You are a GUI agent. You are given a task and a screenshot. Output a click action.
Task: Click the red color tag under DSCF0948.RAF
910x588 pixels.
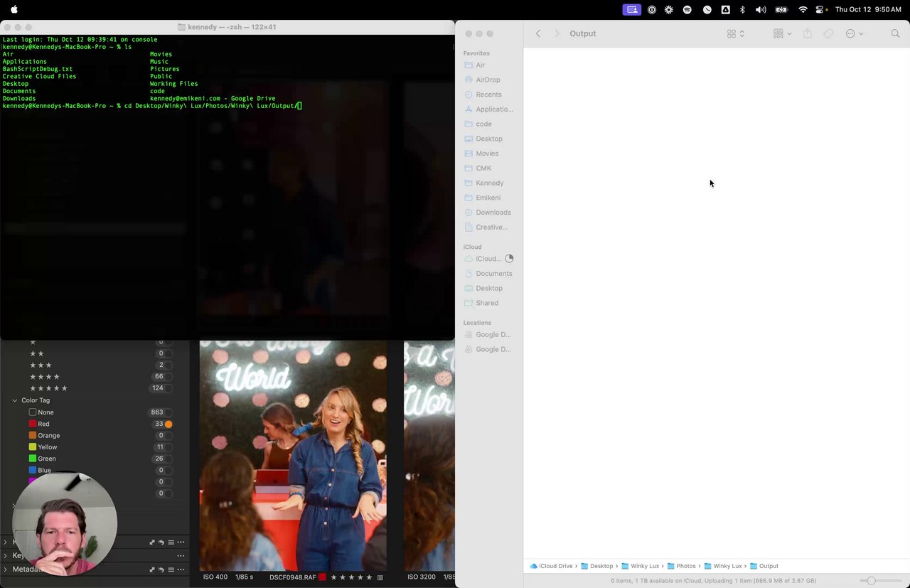coord(323,577)
